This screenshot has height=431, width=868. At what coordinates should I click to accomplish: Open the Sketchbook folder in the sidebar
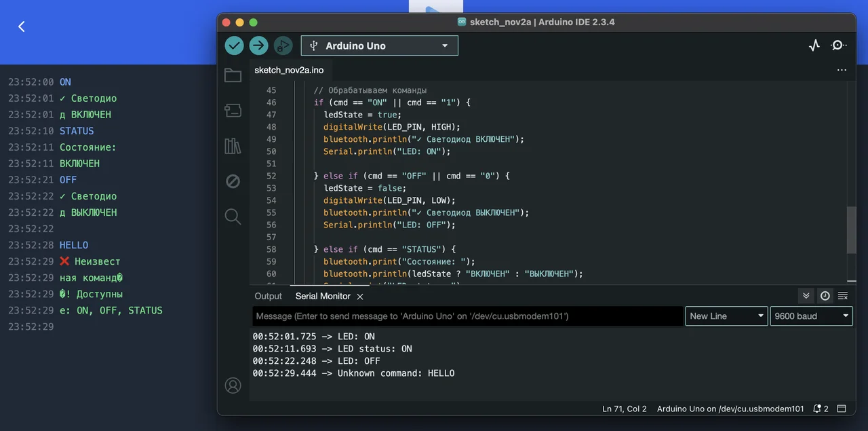(x=233, y=75)
